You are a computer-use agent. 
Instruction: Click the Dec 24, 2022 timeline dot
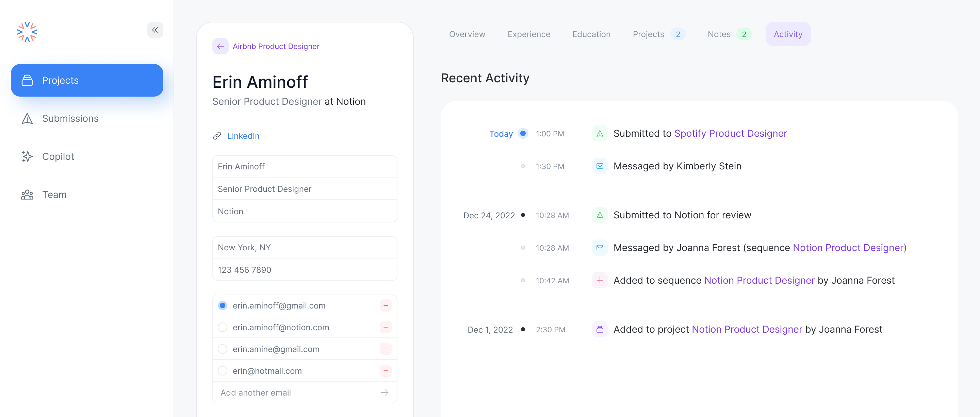tap(523, 215)
